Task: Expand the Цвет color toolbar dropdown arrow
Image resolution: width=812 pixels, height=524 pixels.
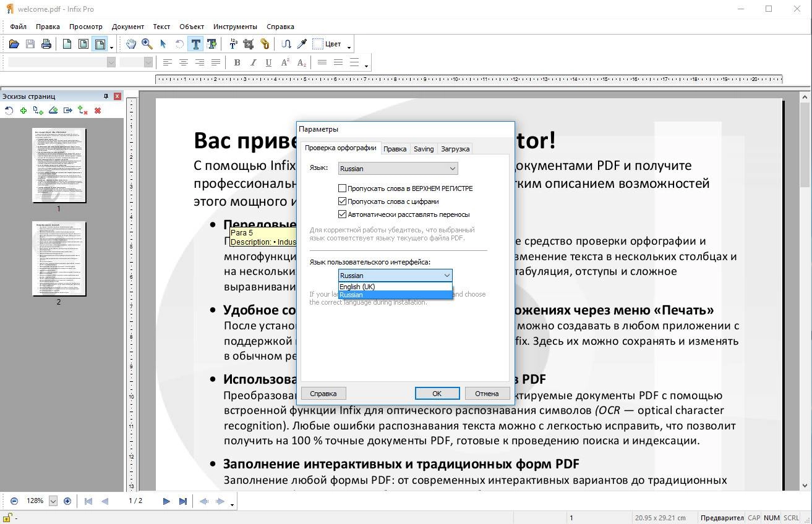Action: 349,47
